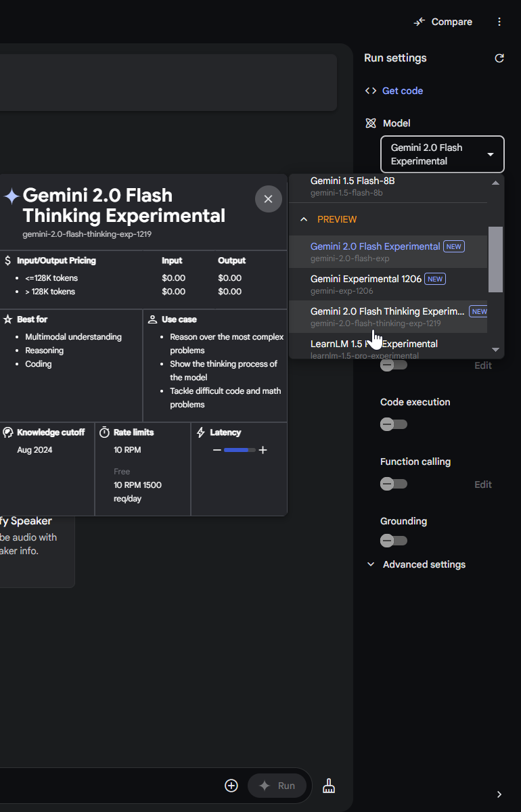
Task: Choose Gemini 2.0 Flash Thinking Experimental option
Action: coord(388,317)
